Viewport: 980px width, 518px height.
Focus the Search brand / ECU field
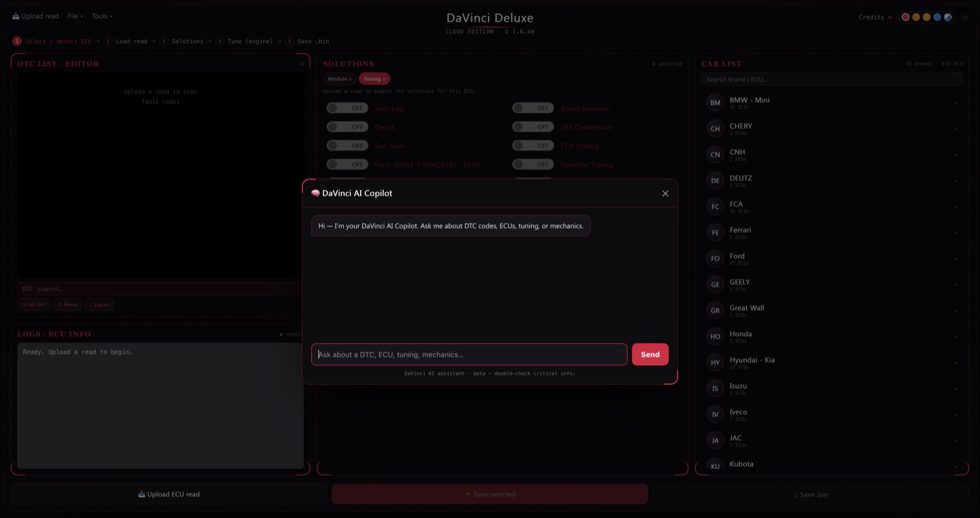coord(832,79)
